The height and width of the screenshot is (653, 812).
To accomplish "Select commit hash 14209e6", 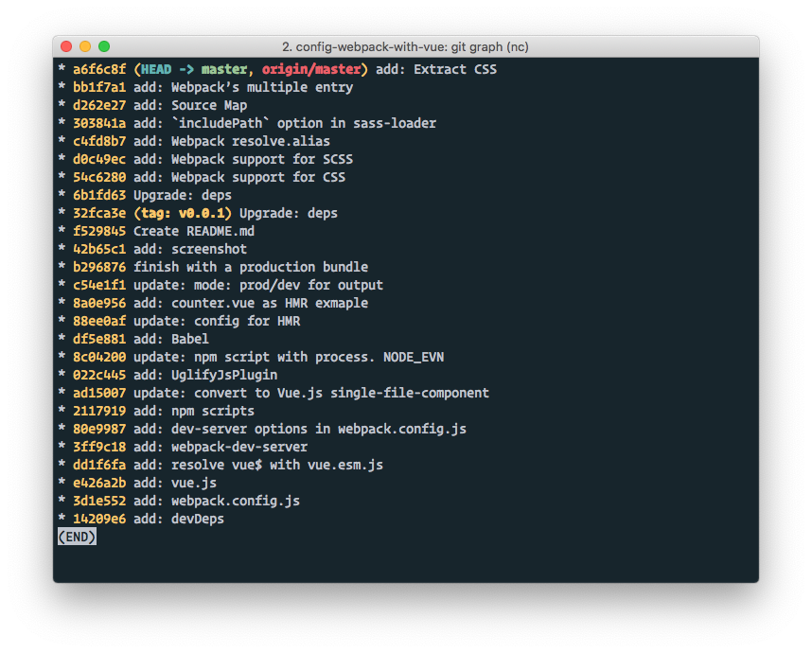I will tap(99, 519).
